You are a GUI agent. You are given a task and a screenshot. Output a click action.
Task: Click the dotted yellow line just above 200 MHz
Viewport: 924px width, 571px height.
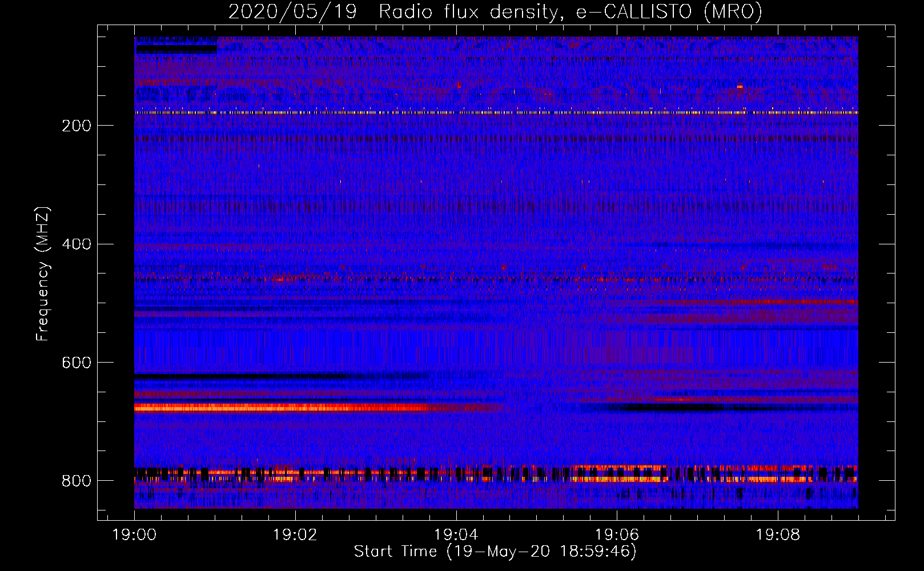pos(496,112)
